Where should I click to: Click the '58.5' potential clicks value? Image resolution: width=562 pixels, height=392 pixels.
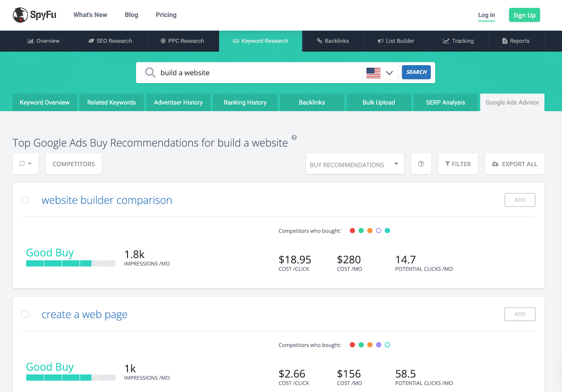pyautogui.click(x=405, y=374)
